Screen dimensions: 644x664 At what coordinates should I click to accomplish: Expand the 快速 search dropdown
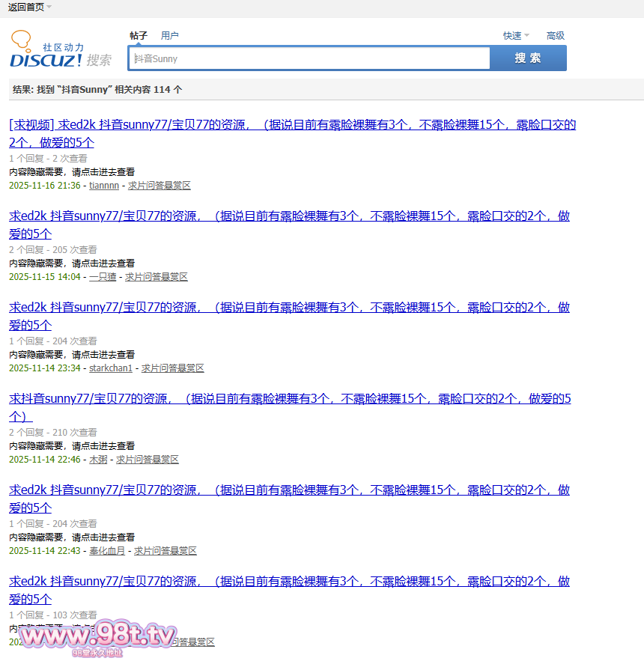(x=516, y=35)
